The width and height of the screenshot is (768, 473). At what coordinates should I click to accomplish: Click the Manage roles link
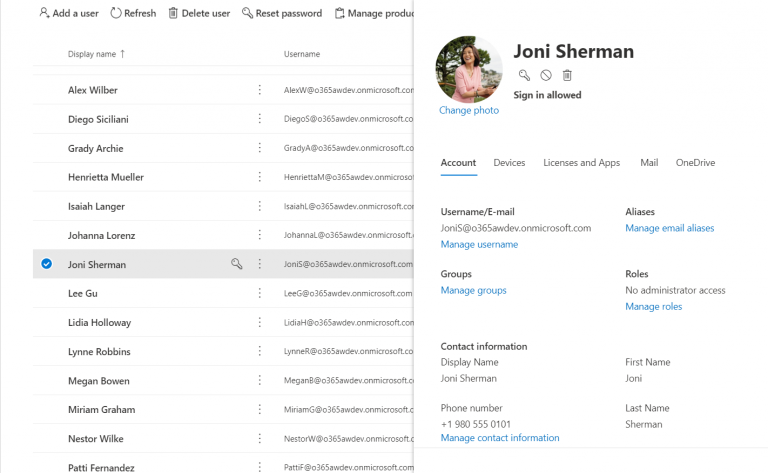tap(653, 307)
